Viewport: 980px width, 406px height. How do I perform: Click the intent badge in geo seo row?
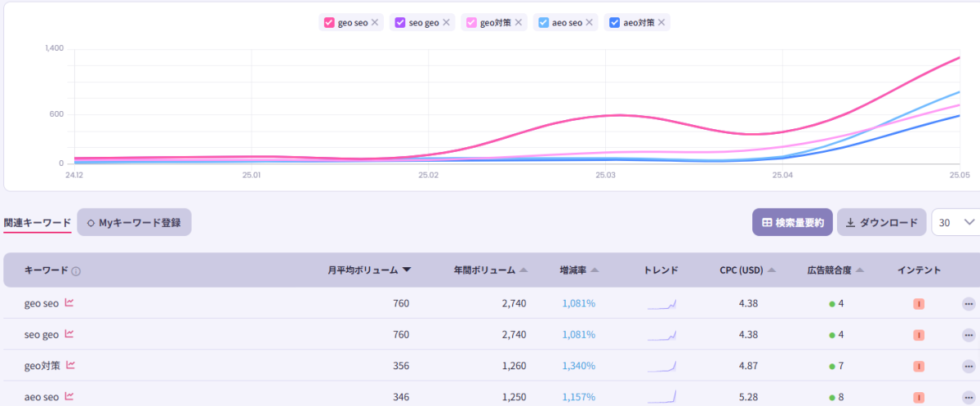pos(919,304)
